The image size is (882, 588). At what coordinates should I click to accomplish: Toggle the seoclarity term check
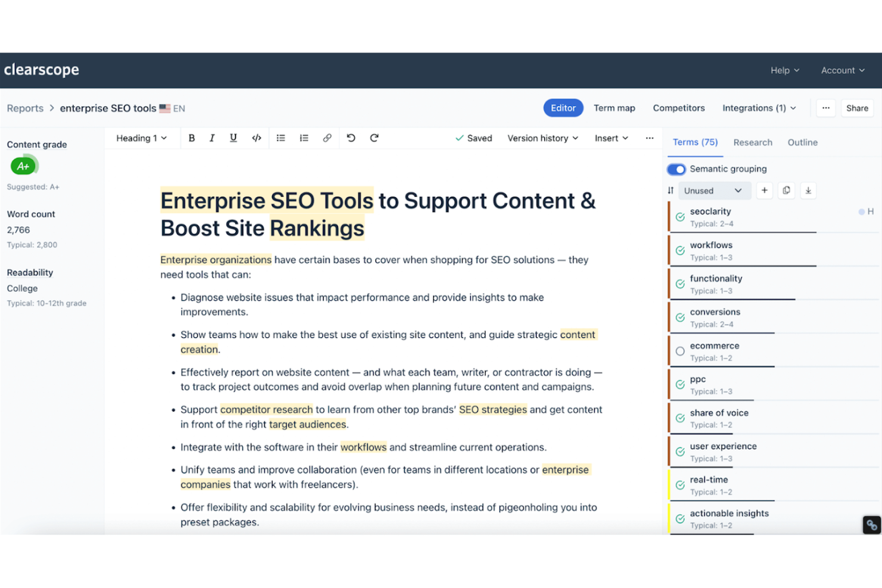[x=680, y=217]
